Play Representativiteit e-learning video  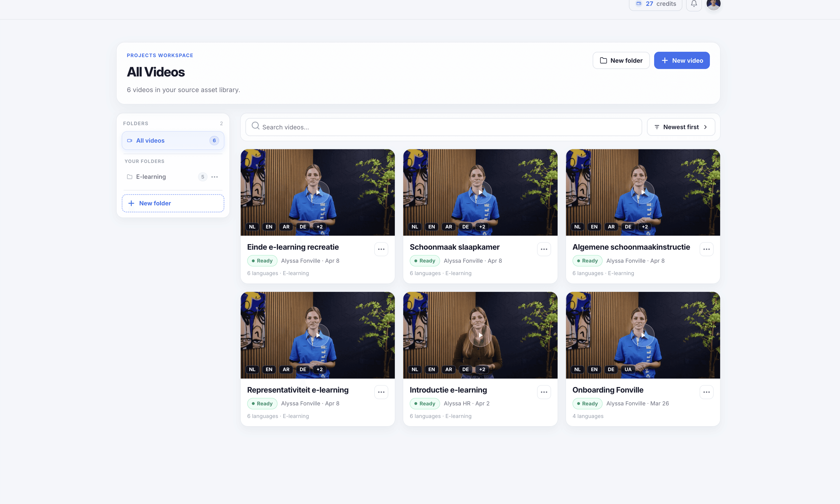click(318, 335)
